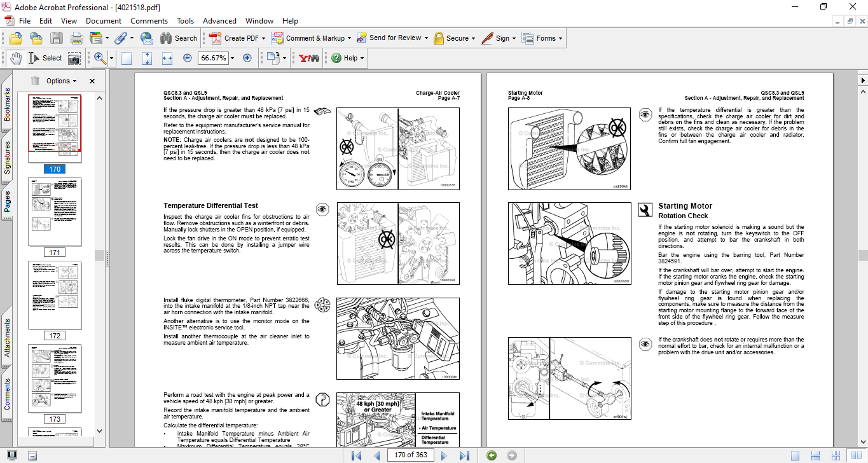Set Fit Width view

(x=167, y=58)
